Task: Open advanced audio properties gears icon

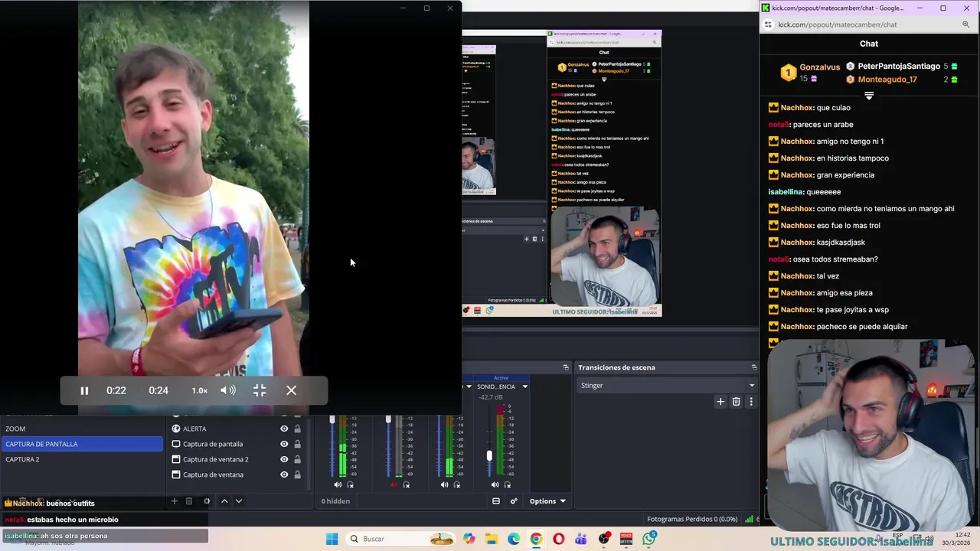Action: pyautogui.click(x=514, y=501)
